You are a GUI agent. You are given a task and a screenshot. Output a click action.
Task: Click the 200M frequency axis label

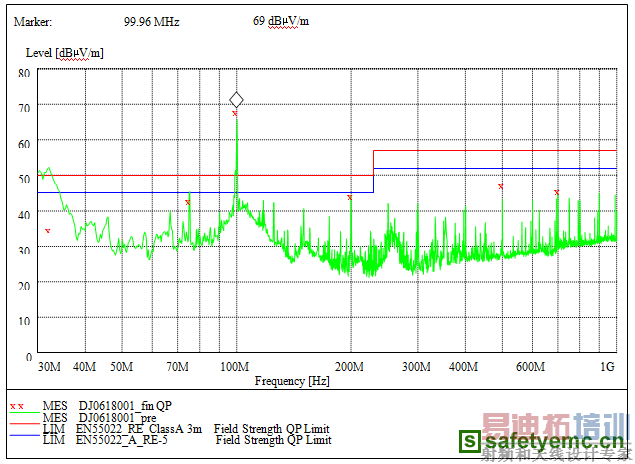click(x=349, y=367)
